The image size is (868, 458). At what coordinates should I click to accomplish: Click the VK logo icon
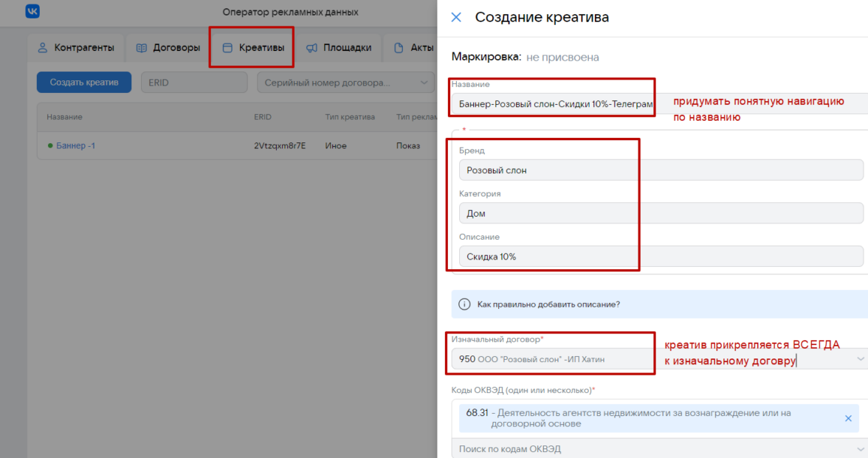tap(32, 11)
